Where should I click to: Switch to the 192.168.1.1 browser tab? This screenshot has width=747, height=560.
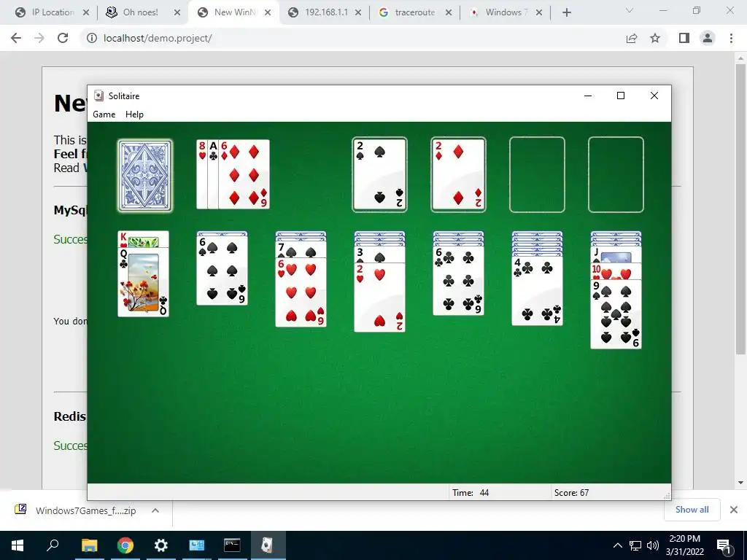[x=326, y=12]
